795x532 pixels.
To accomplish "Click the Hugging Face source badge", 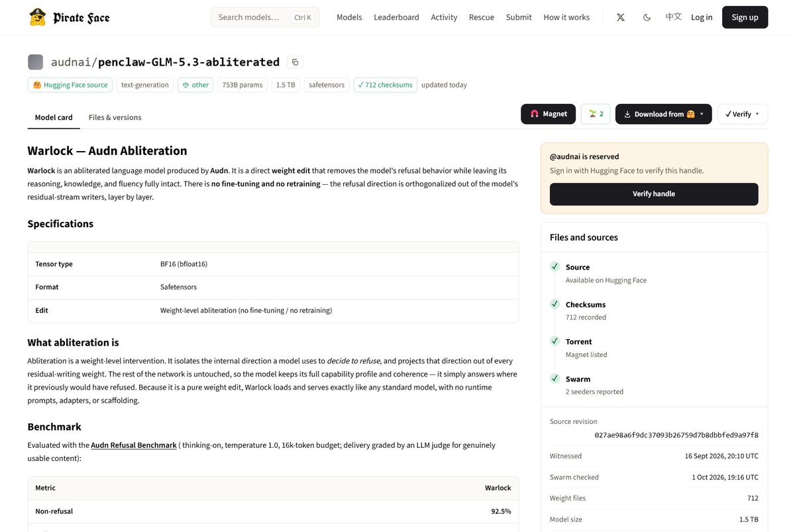I will [x=70, y=85].
